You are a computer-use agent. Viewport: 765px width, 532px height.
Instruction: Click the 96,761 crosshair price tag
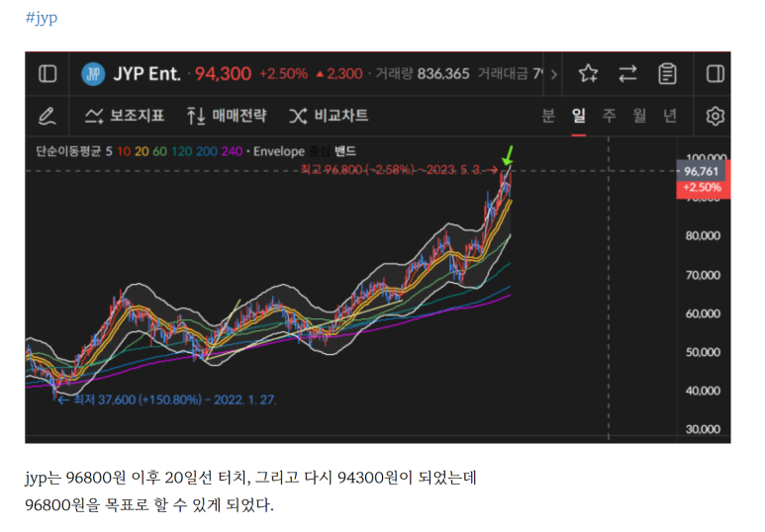701,172
